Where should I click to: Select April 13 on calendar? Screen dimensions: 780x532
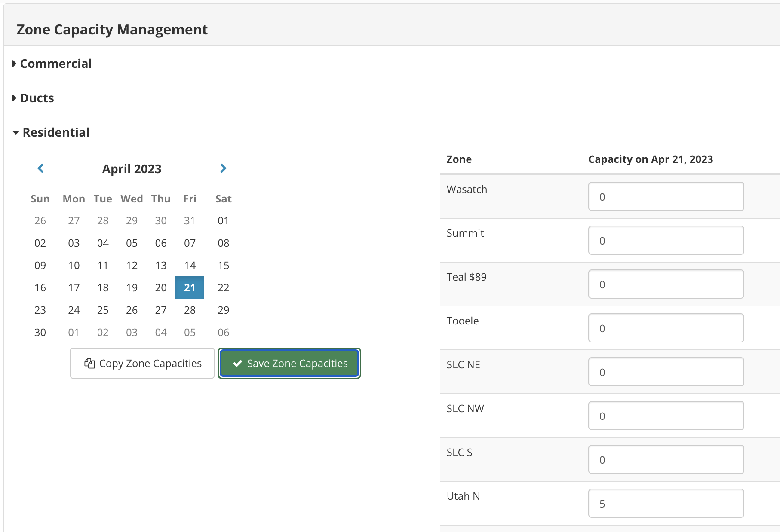coord(161,265)
